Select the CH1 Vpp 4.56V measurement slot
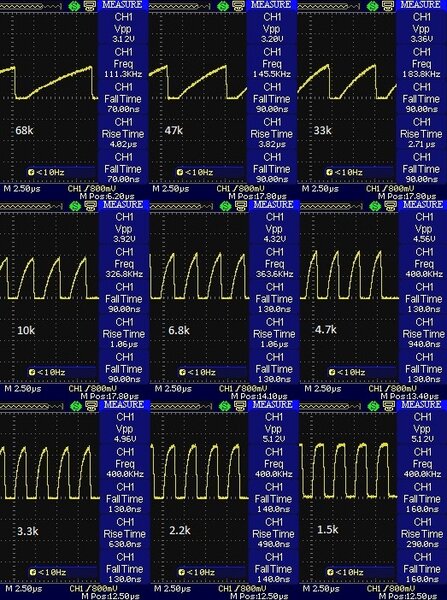 click(423, 228)
